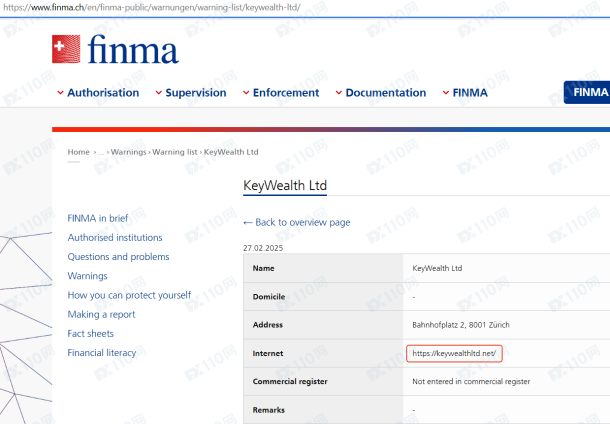
Task: Expand the Enforcement menu chevron
Action: tap(246, 93)
